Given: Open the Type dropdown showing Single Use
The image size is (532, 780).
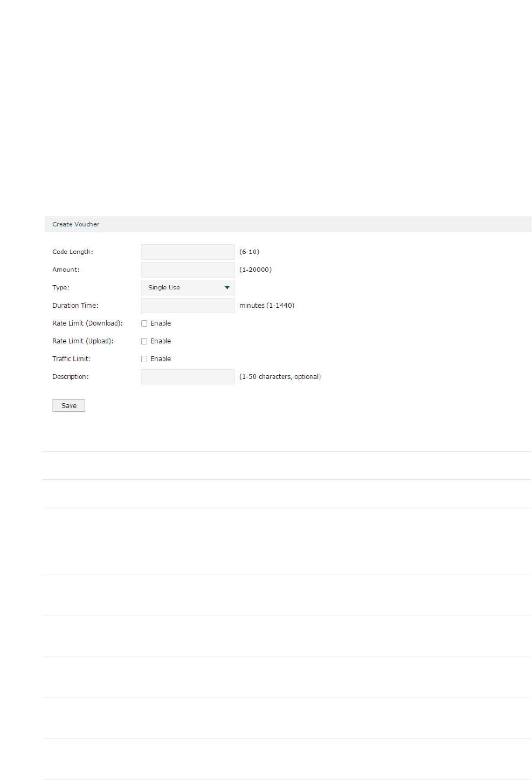Looking at the screenshot, I should 188,287.
